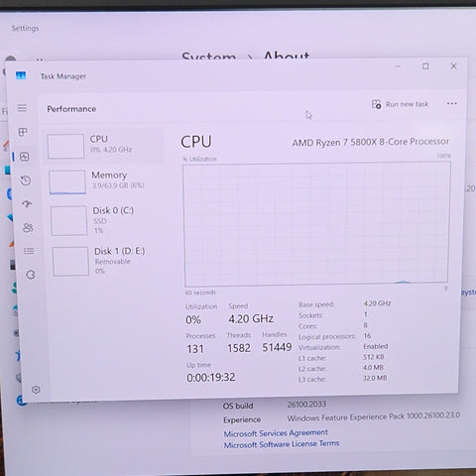476x476 pixels.
Task: Open App history page icon
Action: point(26,180)
